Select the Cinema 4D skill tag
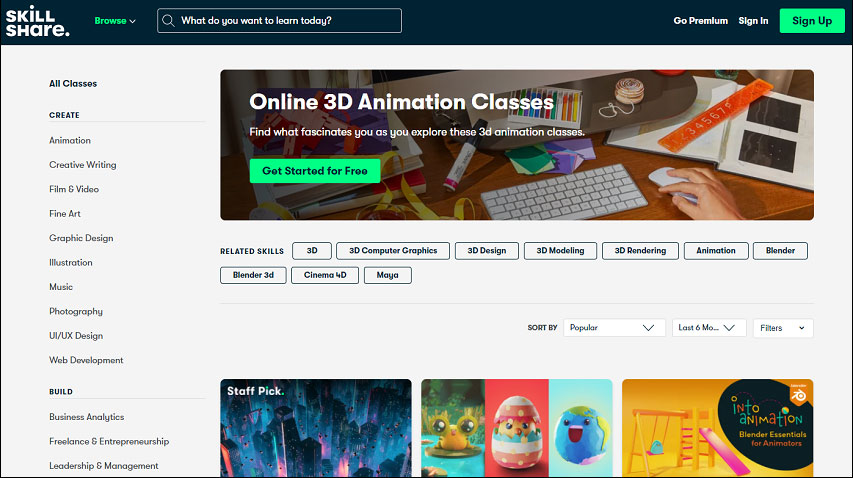Viewport: 853px width, 478px height. (325, 275)
